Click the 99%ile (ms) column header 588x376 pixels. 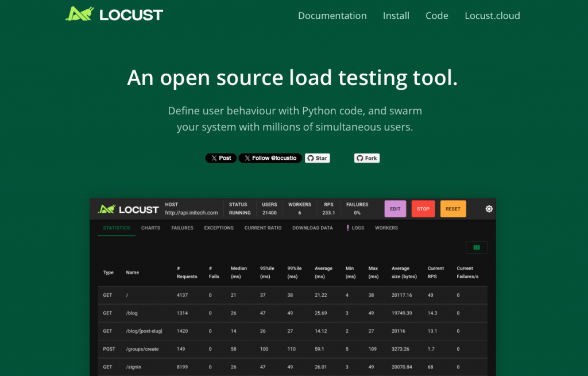(x=295, y=273)
